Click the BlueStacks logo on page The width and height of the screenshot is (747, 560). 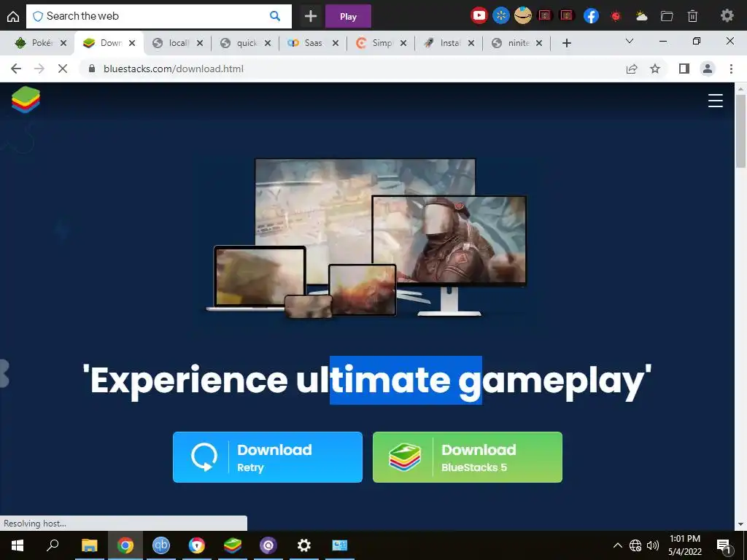tap(26, 99)
